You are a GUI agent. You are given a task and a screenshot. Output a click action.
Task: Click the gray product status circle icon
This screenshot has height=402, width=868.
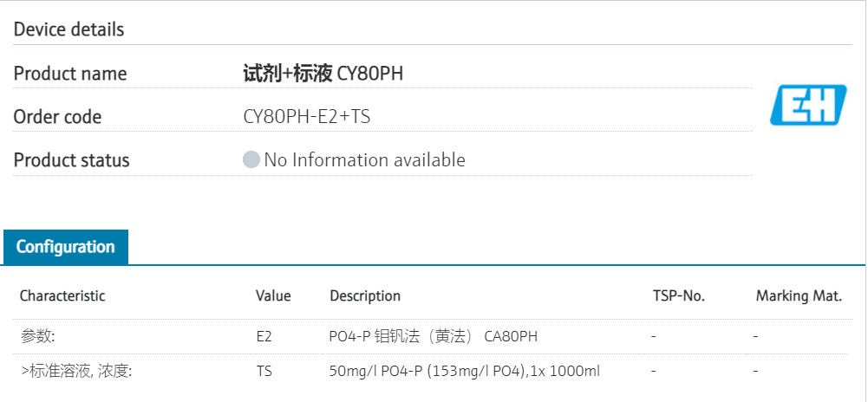pyautogui.click(x=251, y=160)
